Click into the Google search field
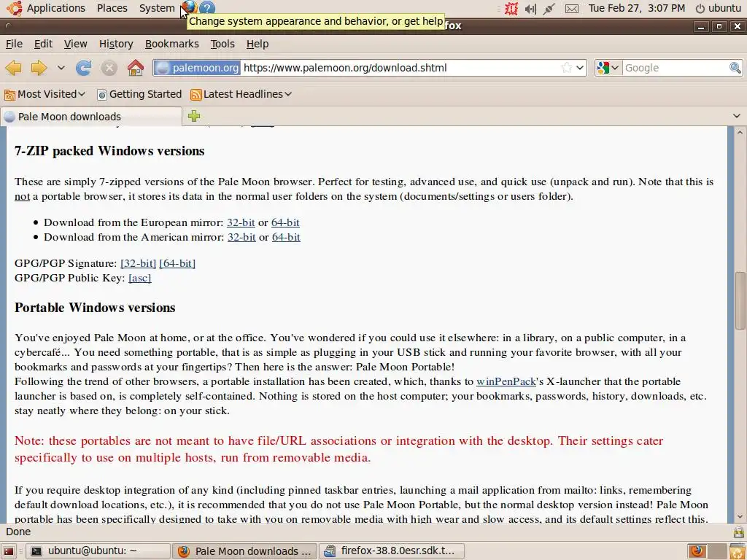The width and height of the screenshot is (747, 560). 675,68
